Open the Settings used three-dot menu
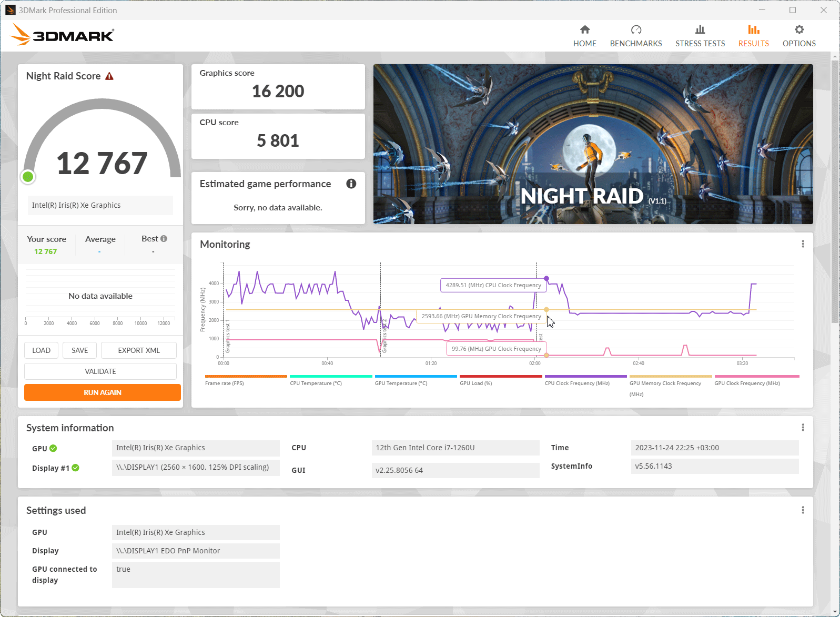Screen dimensions: 840x617 [803, 510]
